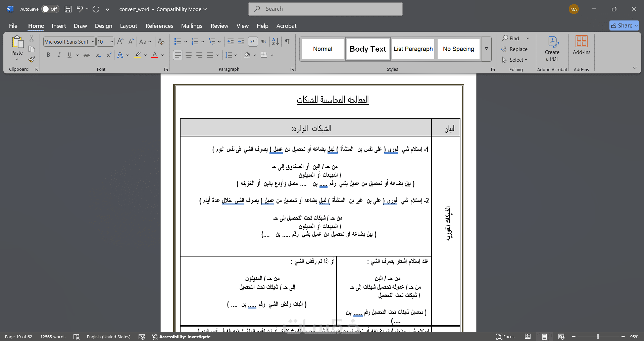Viewport: 644px width, 341px height.
Task: Apply the List Paragraph style
Action: point(413,49)
